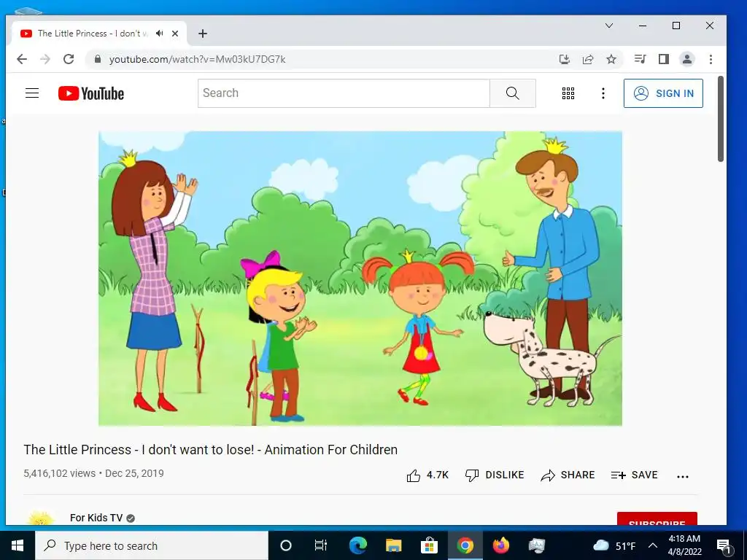View site info via padlock icon
The image size is (747, 560).
(x=98, y=59)
